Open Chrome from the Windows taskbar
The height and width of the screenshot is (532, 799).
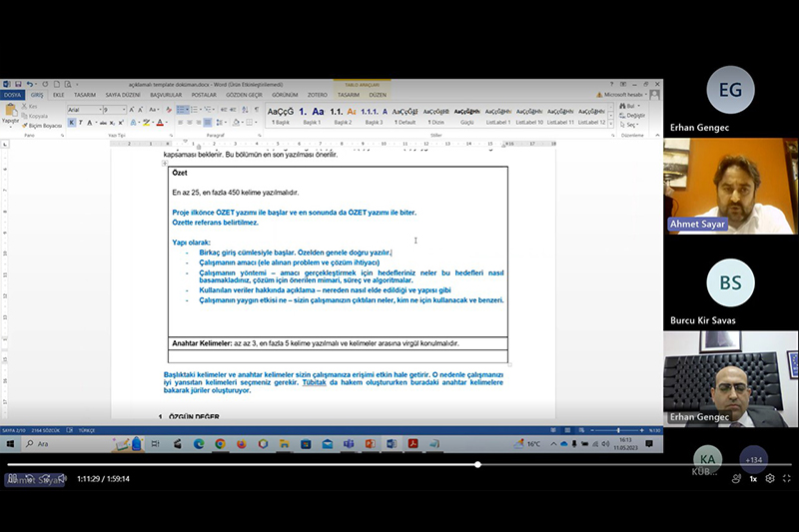[x=219, y=443]
